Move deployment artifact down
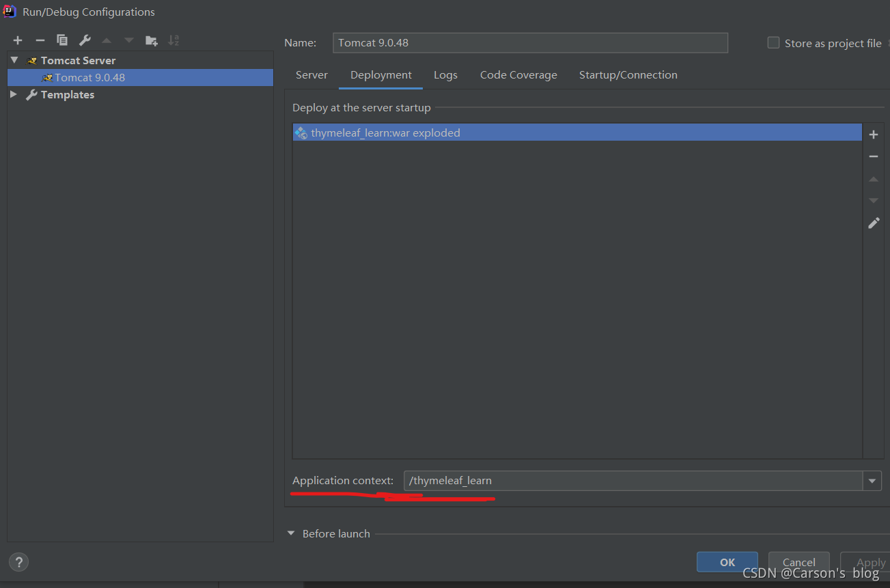This screenshot has height=588, width=890. (x=873, y=201)
